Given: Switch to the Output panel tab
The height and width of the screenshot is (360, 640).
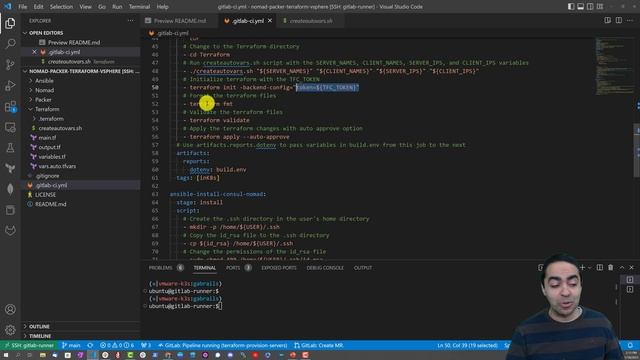Looking at the screenshot, I should click(x=362, y=268).
